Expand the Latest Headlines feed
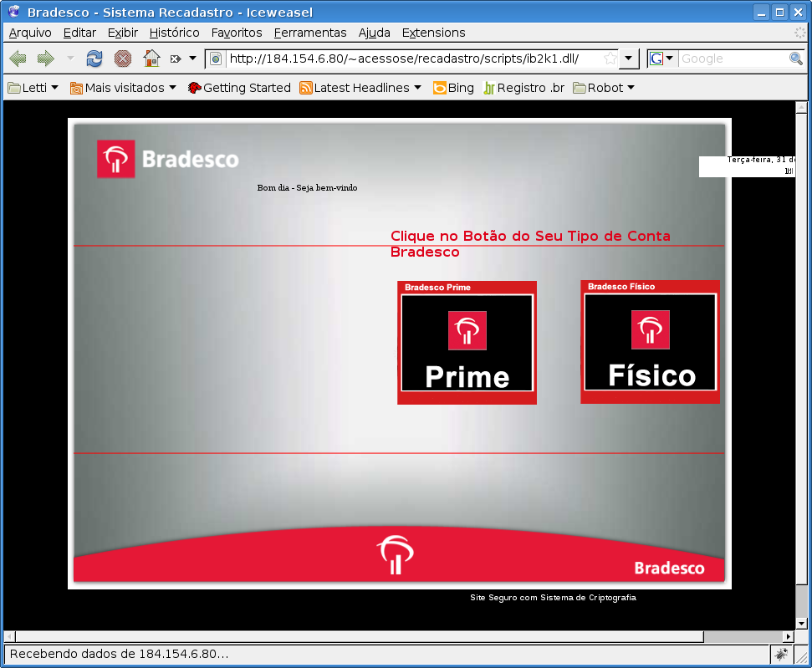This screenshot has width=812, height=668. click(x=360, y=88)
